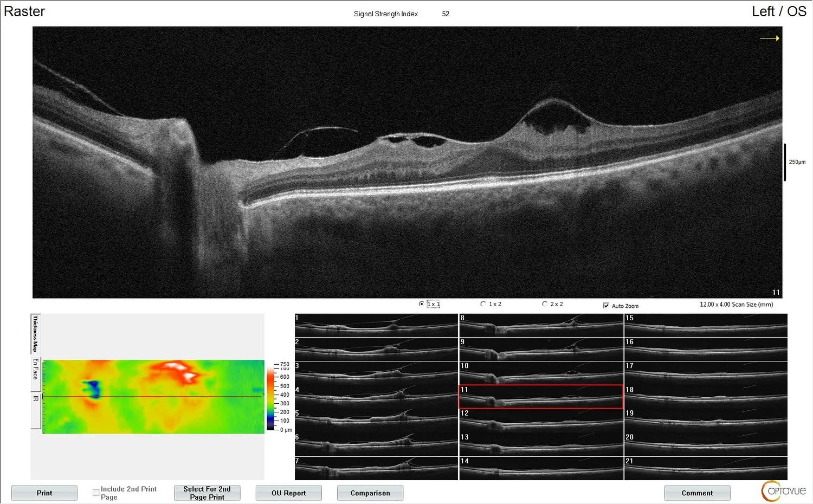
Task: Select the 2 x 2 view layout
Action: (x=545, y=303)
